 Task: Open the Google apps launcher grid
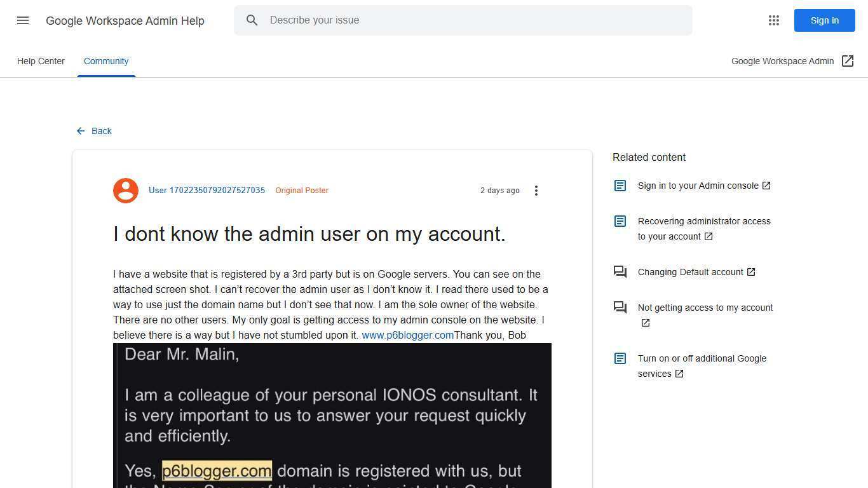774,20
